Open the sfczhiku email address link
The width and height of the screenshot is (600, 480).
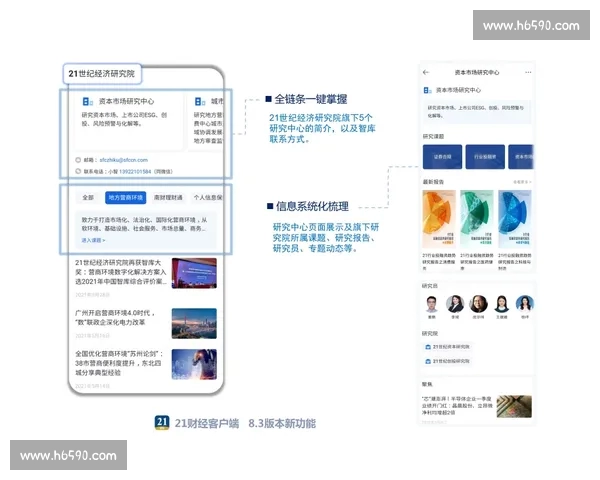click(x=123, y=160)
